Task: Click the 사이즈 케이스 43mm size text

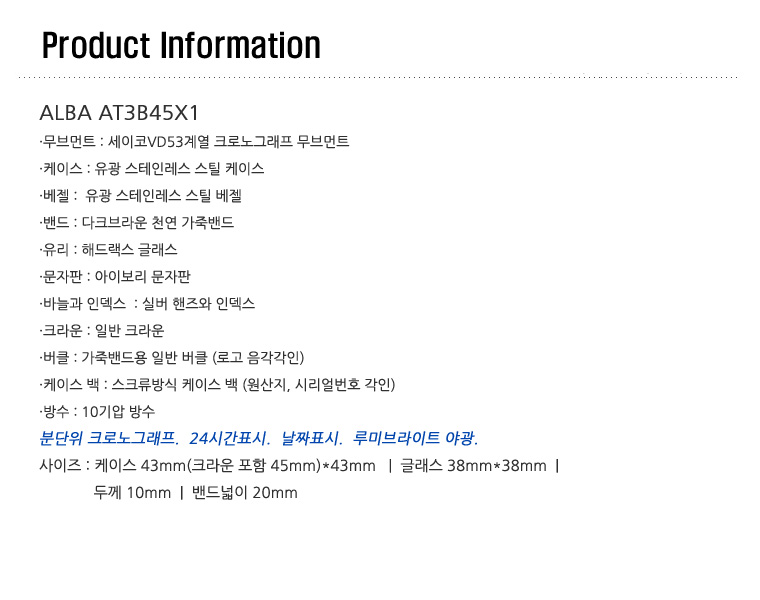Action: tap(207, 466)
